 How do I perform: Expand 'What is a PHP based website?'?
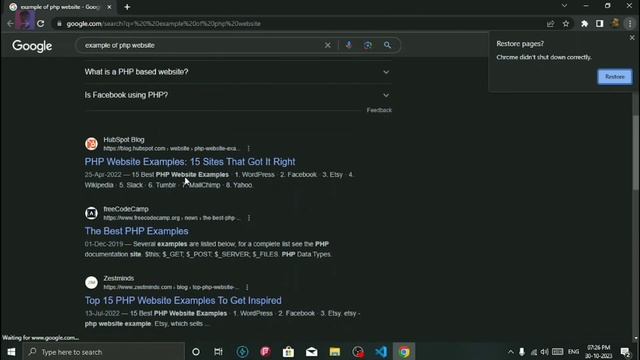(238, 72)
